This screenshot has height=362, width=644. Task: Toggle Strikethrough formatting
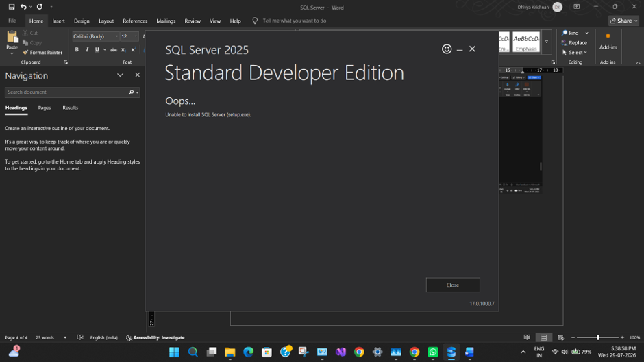tap(113, 50)
